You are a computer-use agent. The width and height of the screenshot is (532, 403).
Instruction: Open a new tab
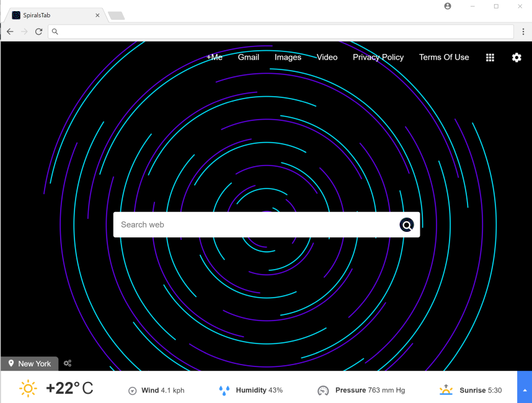click(x=117, y=15)
